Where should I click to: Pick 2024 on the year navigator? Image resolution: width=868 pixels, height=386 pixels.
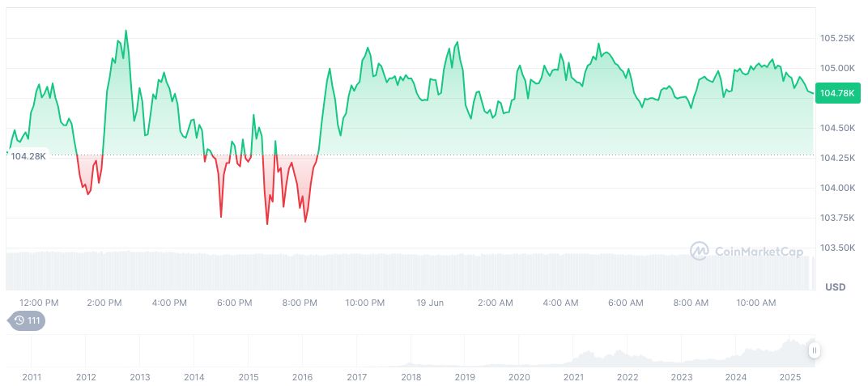(736, 377)
